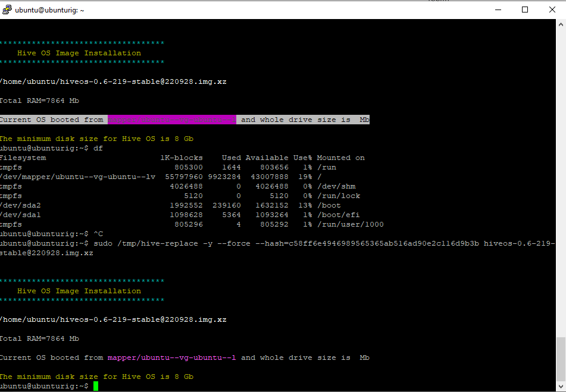This screenshot has height=392, width=566.
Task: Click the '/dev/shm' mount point
Action: (x=336, y=186)
